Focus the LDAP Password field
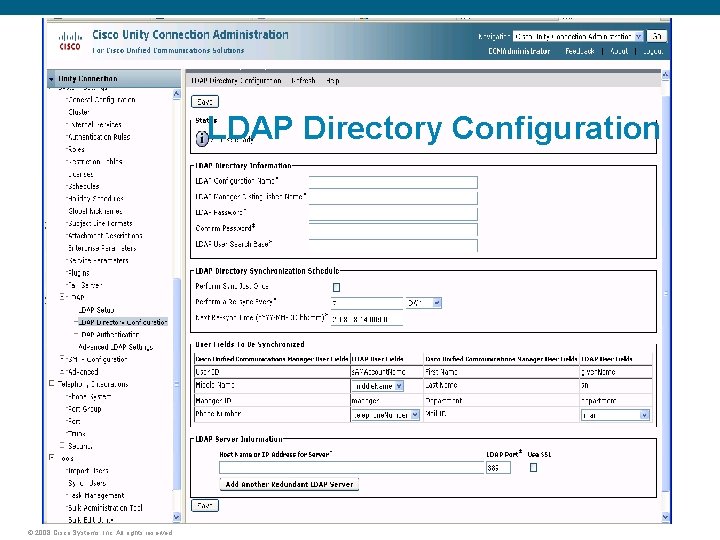The width and height of the screenshot is (720, 540). (393, 214)
